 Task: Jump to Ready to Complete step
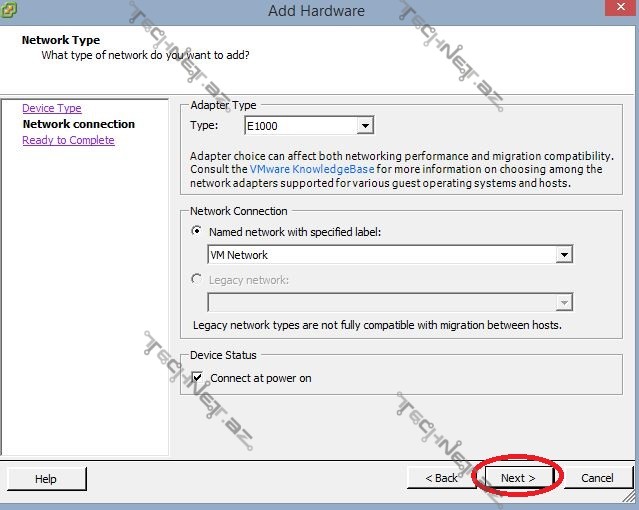tap(68, 140)
